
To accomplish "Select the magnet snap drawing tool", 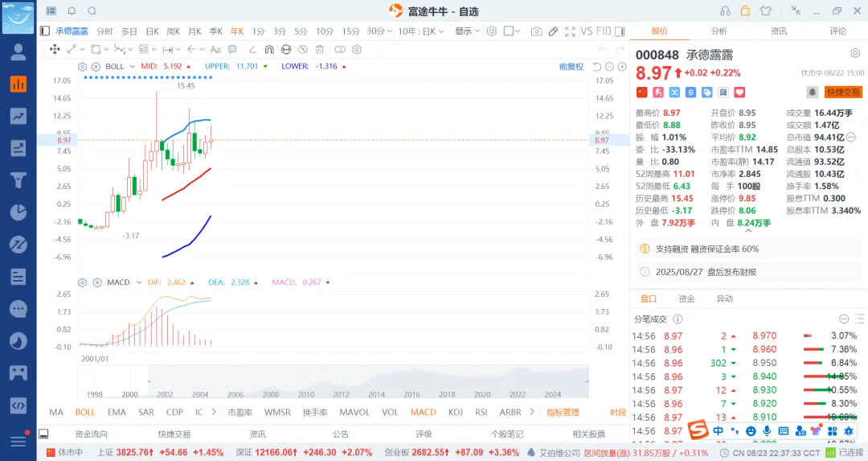I will 269,49.
